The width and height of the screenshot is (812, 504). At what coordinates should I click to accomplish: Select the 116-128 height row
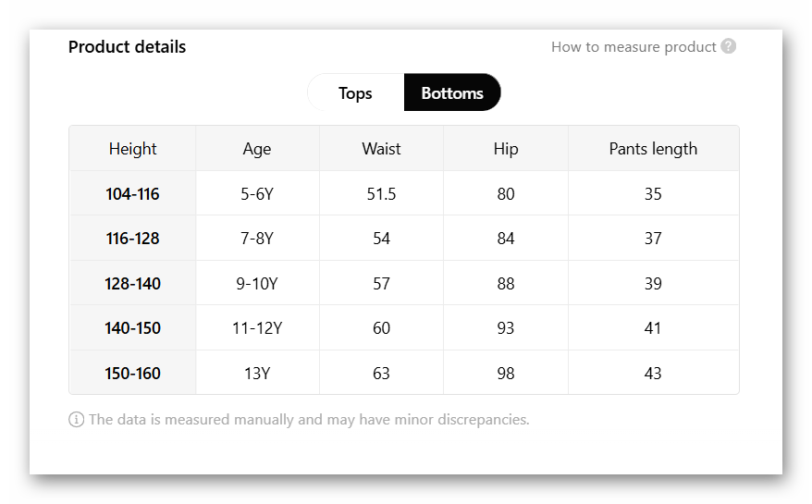tap(132, 239)
